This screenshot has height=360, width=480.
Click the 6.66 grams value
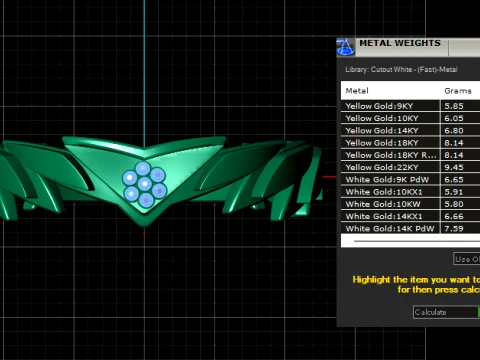tap(454, 216)
